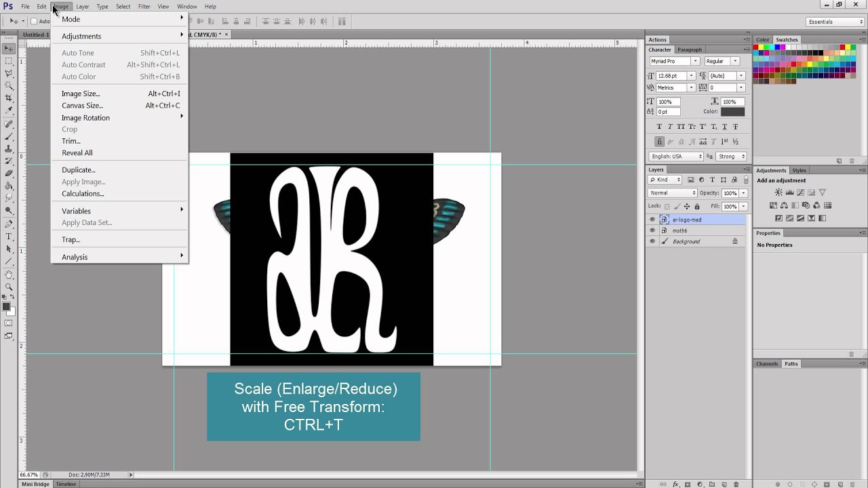Add a layer style with fx icon

(x=675, y=484)
